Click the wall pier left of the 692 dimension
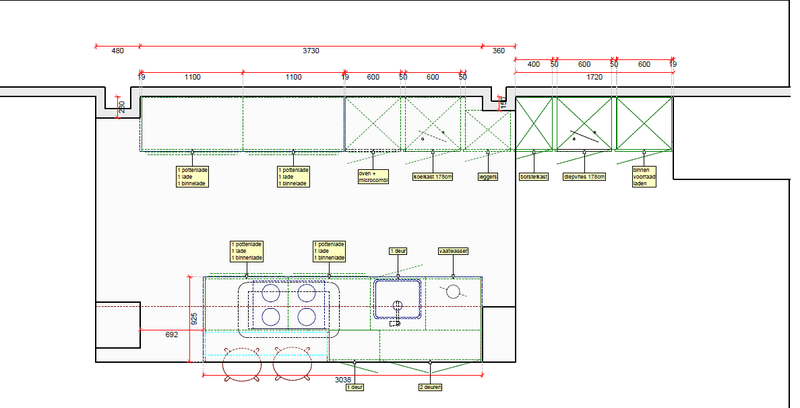Image resolution: width=800 pixels, height=408 pixels. [118, 325]
